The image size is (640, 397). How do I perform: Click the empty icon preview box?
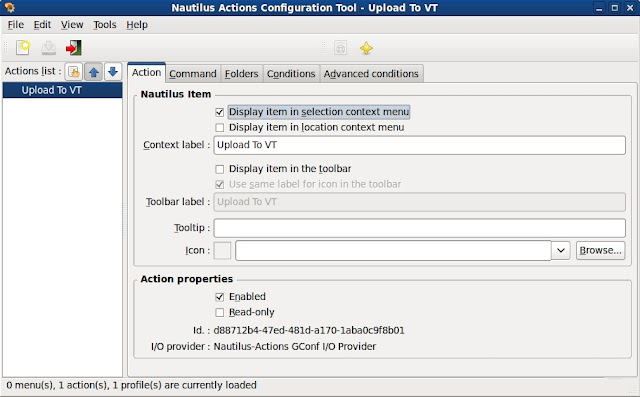tap(222, 251)
